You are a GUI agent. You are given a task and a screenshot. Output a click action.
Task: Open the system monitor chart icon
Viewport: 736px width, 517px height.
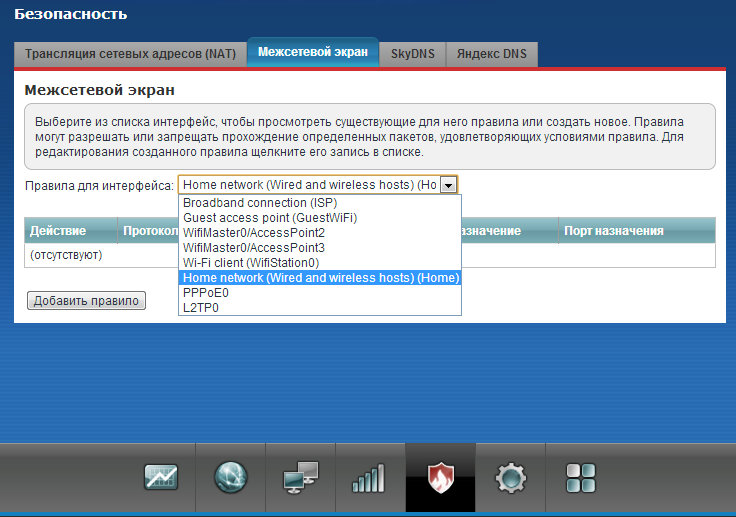[162, 478]
